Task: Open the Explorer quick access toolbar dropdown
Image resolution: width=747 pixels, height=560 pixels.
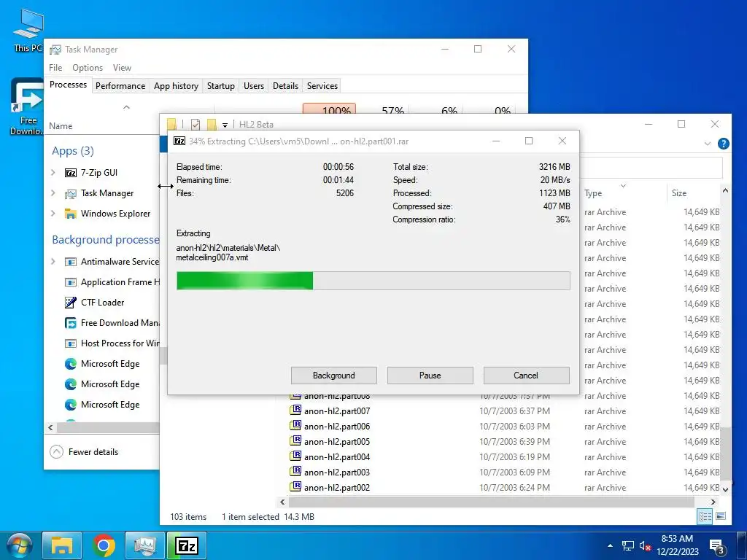Action: tap(225, 125)
